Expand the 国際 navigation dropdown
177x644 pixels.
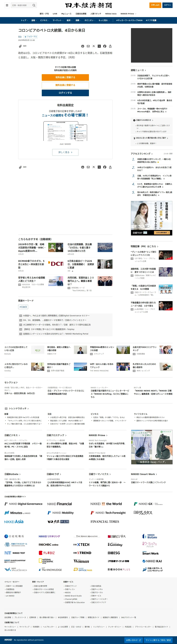tap(78, 20)
